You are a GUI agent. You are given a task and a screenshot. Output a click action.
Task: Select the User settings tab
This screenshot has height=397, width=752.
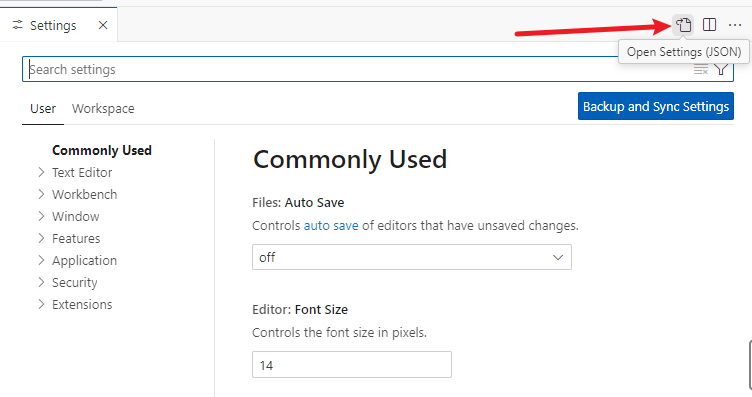click(43, 109)
